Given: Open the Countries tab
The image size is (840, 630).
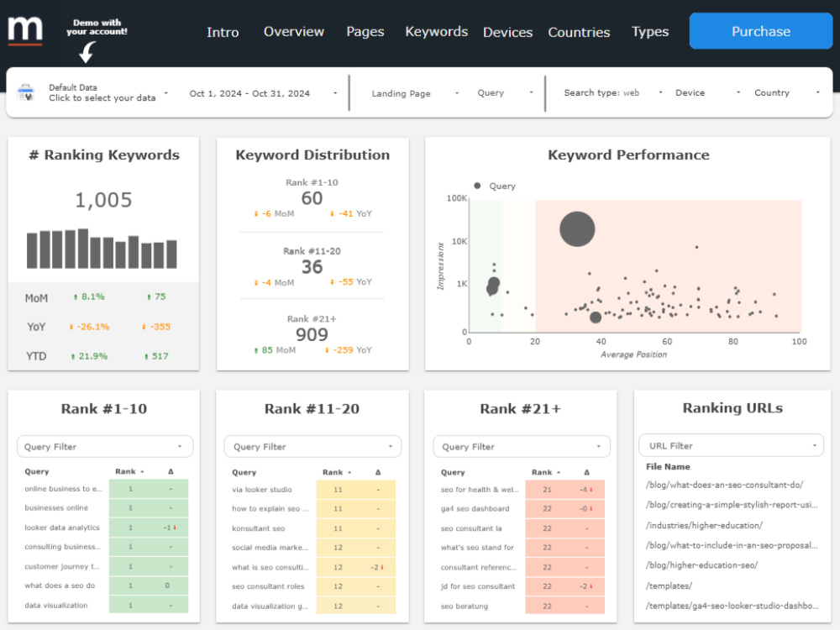Looking at the screenshot, I should (579, 32).
